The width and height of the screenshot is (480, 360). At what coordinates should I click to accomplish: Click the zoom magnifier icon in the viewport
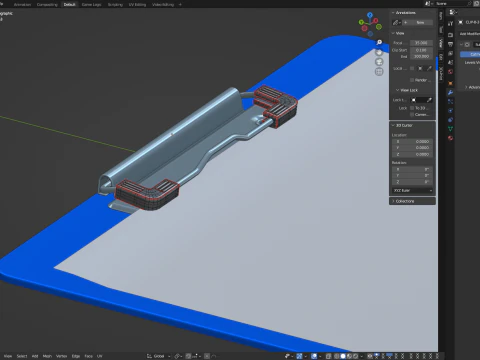[x=379, y=42]
